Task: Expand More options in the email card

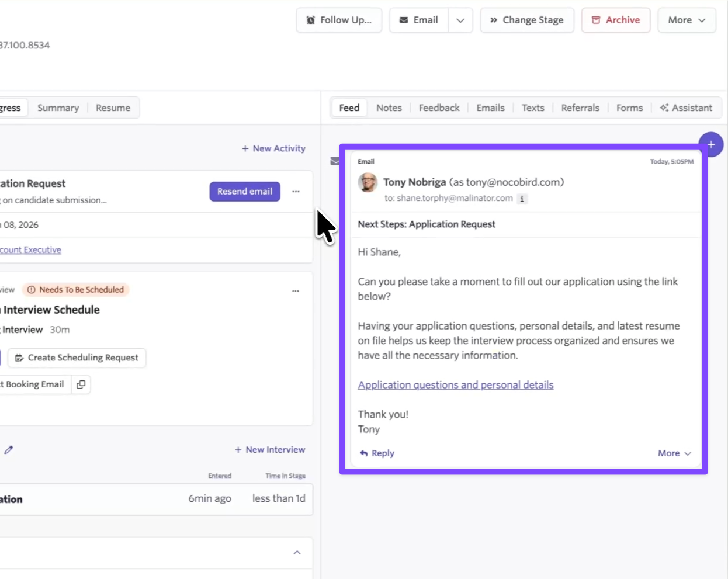Action: coord(674,453)
